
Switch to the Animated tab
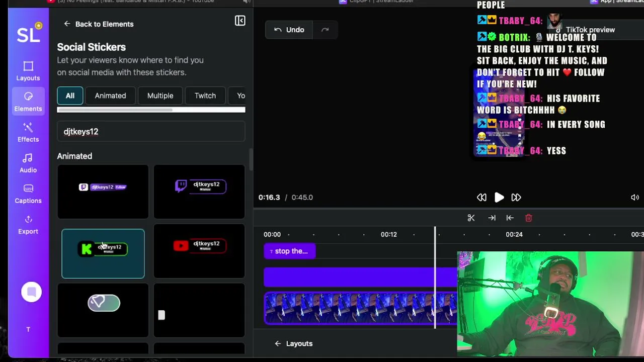click(110, 96)
